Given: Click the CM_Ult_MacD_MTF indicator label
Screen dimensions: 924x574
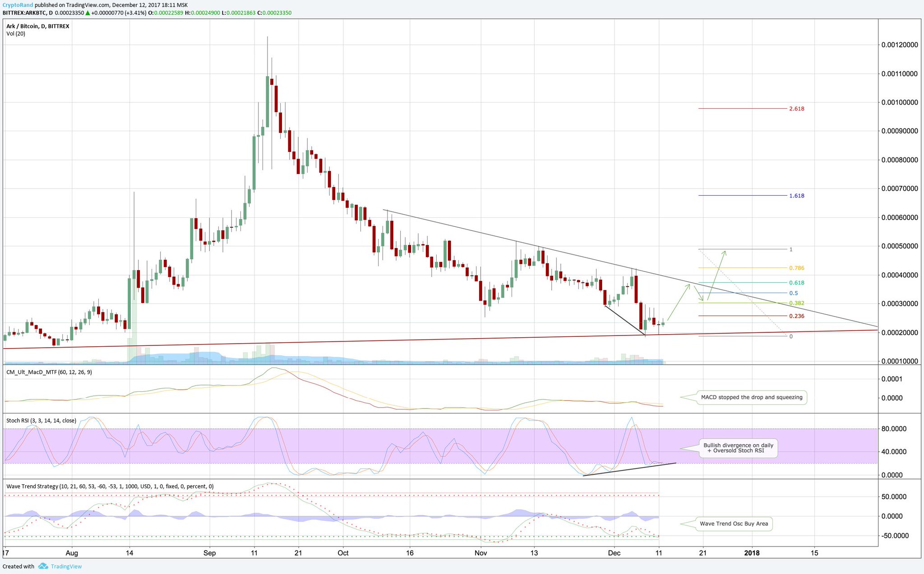Looking at the screenshot, I should coord(49,372).
